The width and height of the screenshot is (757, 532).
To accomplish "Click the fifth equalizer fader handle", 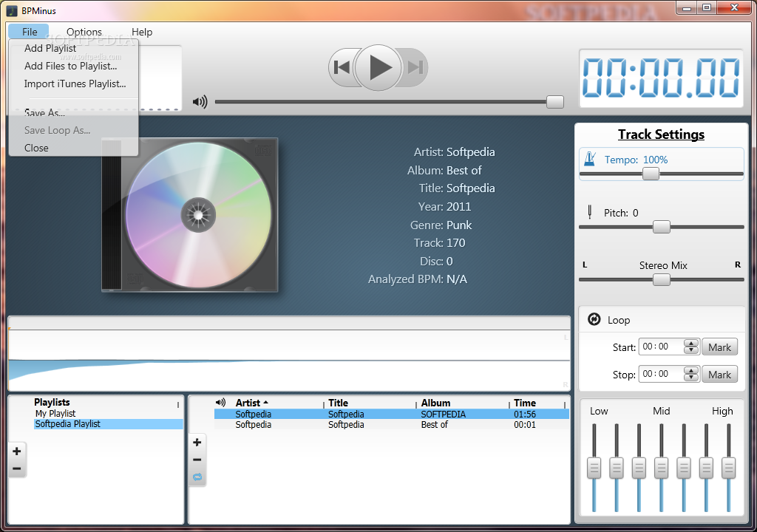I will (x=684, y=468).
